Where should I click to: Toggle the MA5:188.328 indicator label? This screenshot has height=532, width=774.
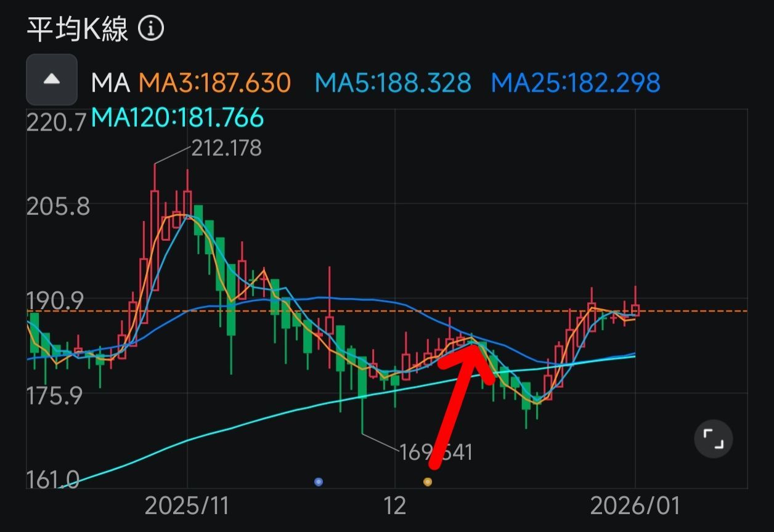pyautogui.click(x=393, y=83)
